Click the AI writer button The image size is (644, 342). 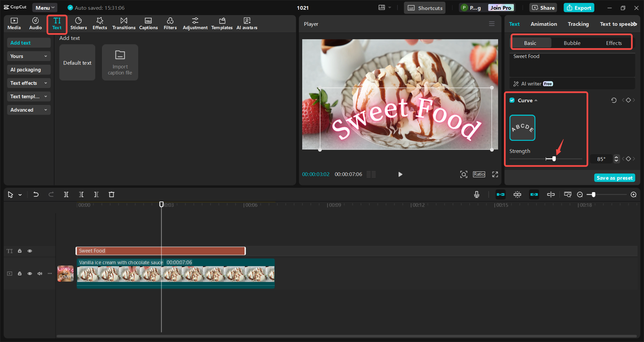pos(533,84)
